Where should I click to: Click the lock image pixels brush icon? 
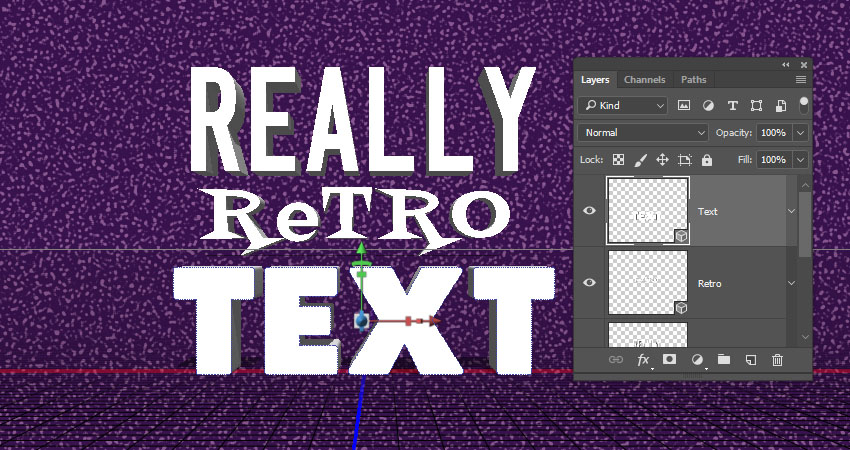tap(641, 160)
